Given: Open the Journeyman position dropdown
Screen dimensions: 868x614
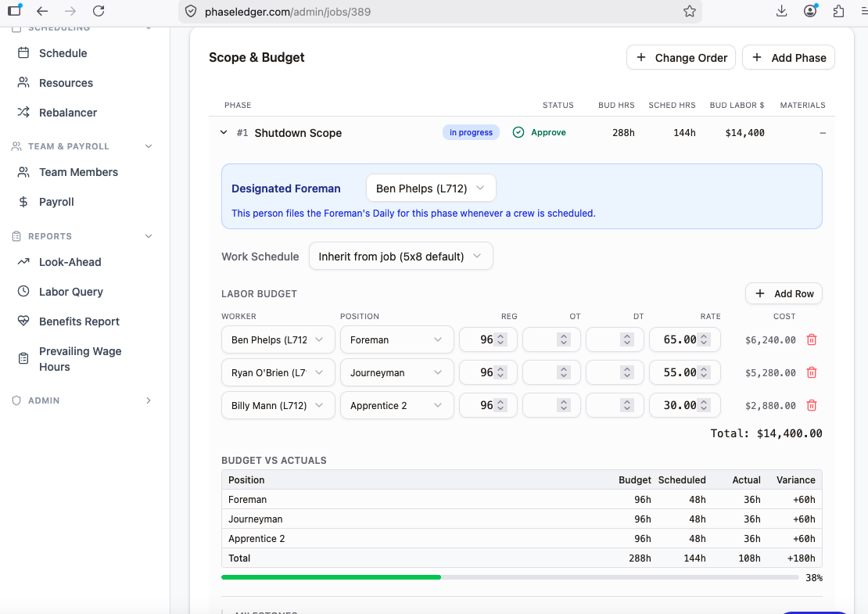Looking at the screenshot, I should (x=397, y=372).
